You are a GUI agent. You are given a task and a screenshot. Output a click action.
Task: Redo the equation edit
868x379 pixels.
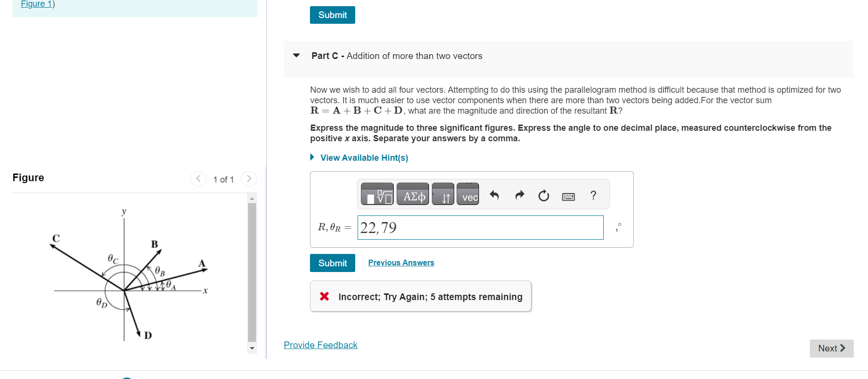tap(519, 195)
